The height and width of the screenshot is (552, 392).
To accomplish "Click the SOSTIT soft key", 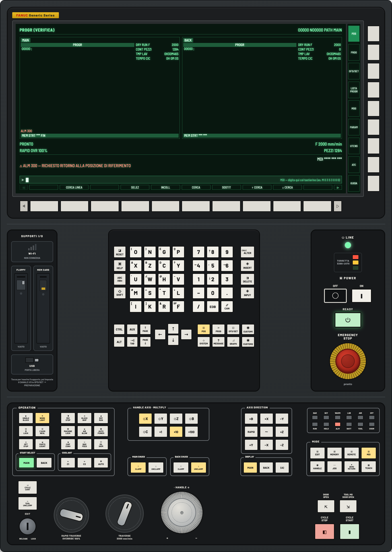I will click(226, 187).
